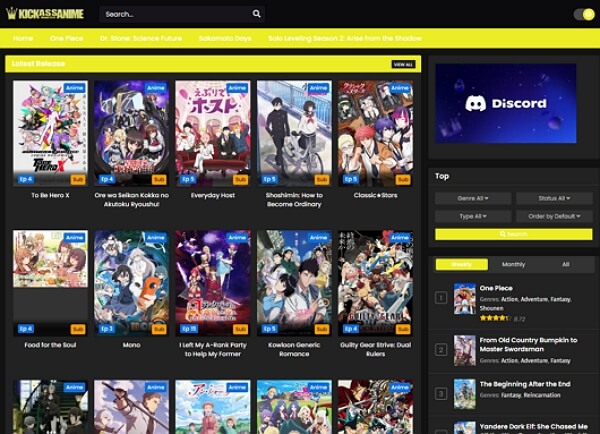Expand the Status All dropdown

(x=554, y=198)
